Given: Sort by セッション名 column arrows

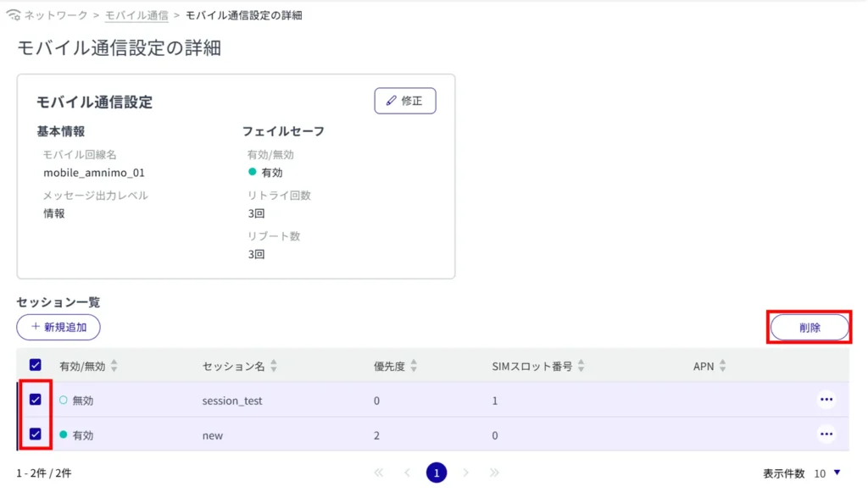Looking at the screenshot, I should (x=274, y=367).
